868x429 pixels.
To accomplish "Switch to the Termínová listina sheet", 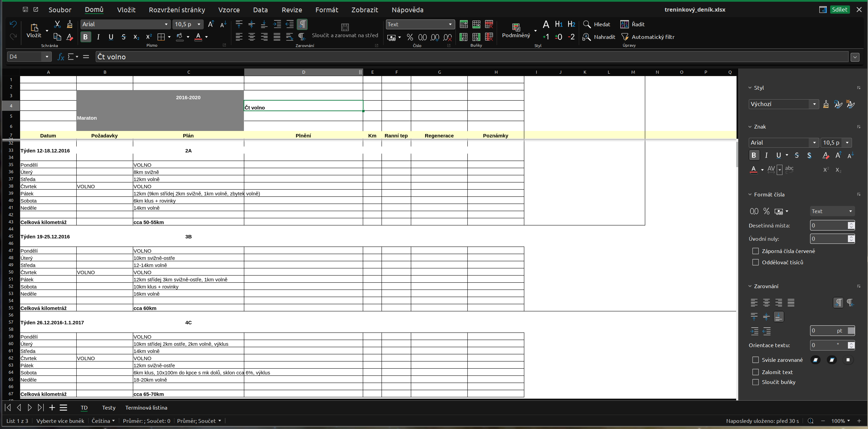I will click(146, 408).
